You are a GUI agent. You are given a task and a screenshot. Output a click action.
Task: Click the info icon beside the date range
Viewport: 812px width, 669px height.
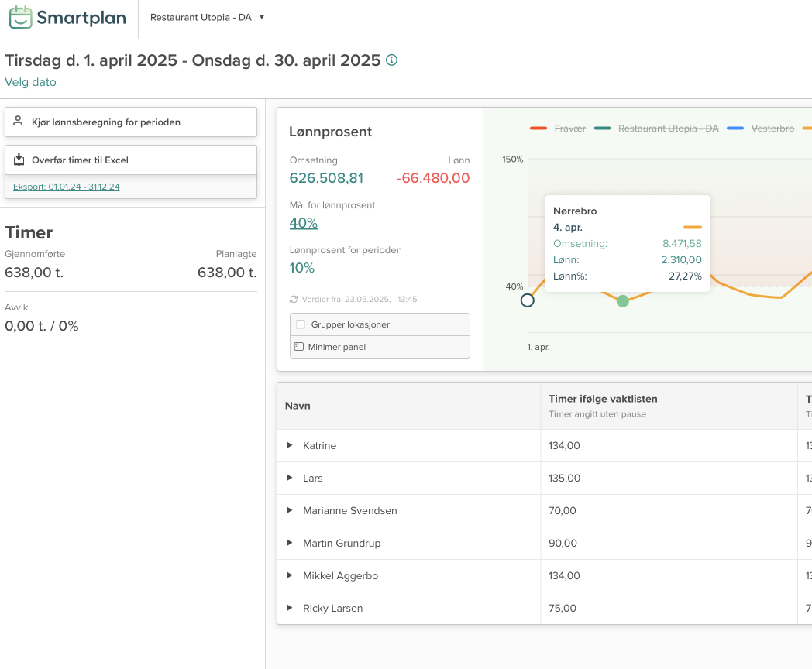[391, 60]
